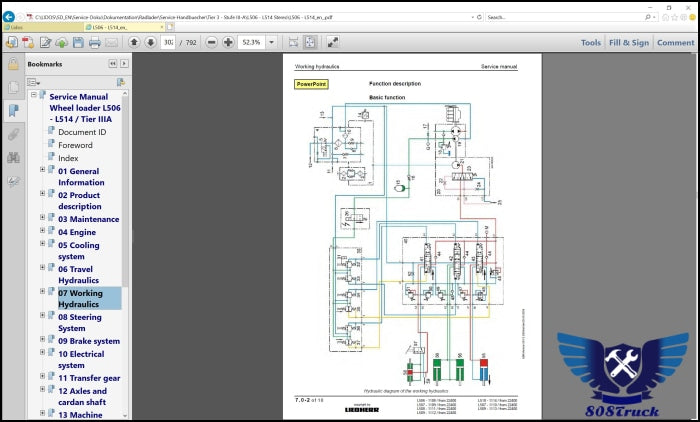
Task: Click the Save disk icon
Action: pos(79,42)
